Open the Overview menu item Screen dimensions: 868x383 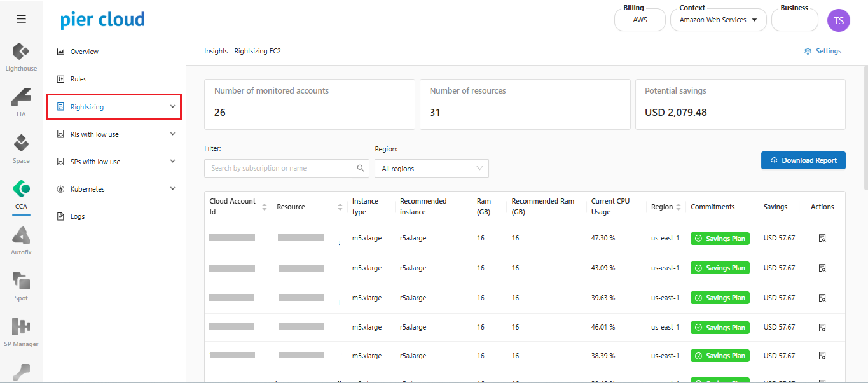[x=84, y=52]
